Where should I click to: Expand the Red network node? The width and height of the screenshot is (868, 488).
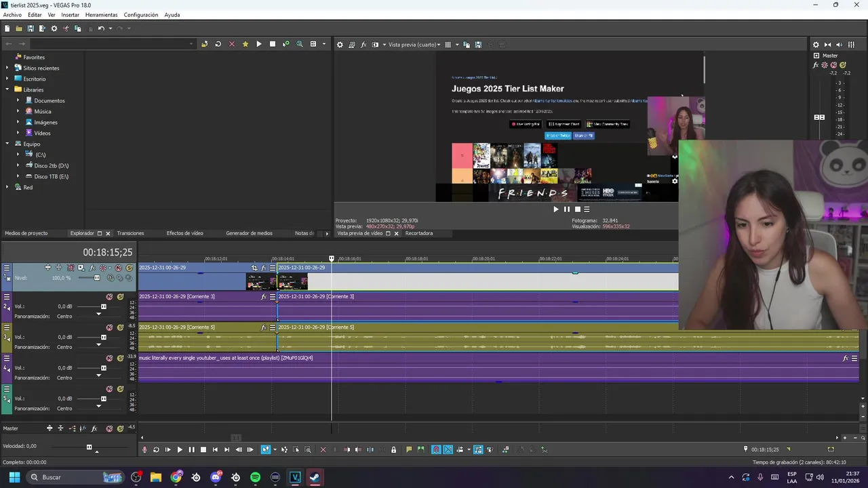click(7, 187)
